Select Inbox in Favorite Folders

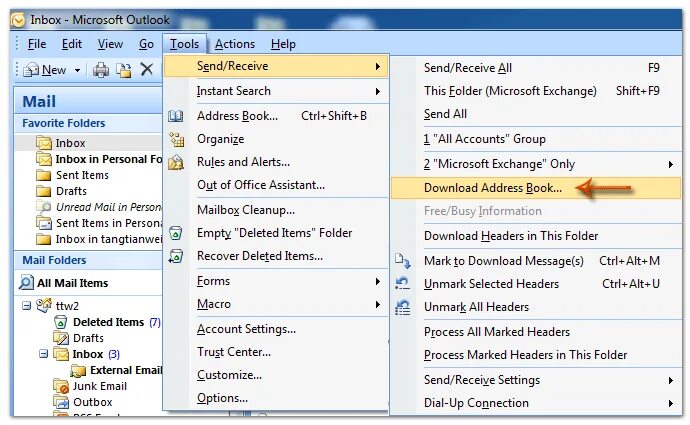(x=89, y=143)
